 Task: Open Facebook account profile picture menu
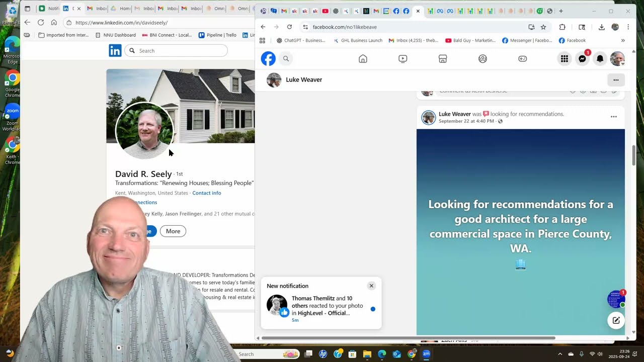coord(617,59)
